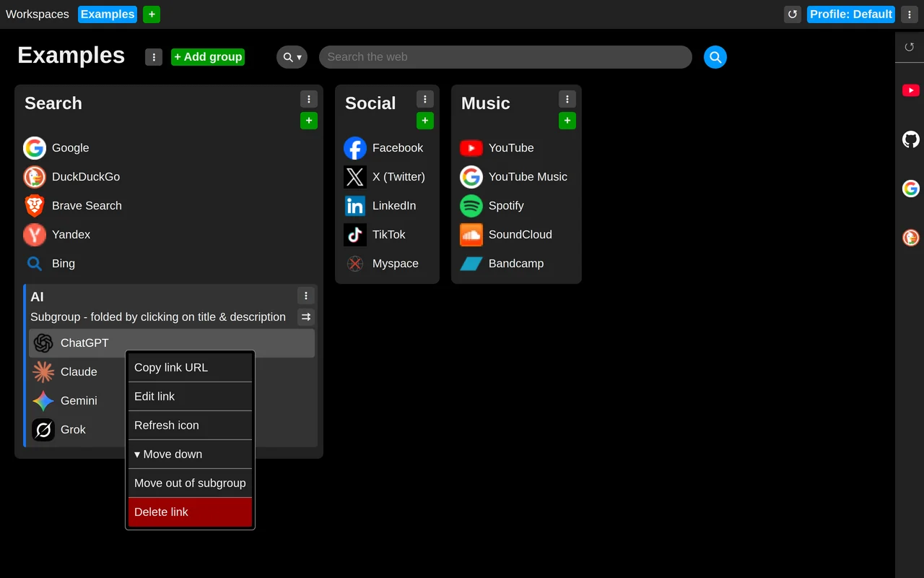Viewport: 924px width, 578px height.
Task: Open the DuckDuckGo icon in Search group
Action: pyautogui.click(x=35, y=177)
